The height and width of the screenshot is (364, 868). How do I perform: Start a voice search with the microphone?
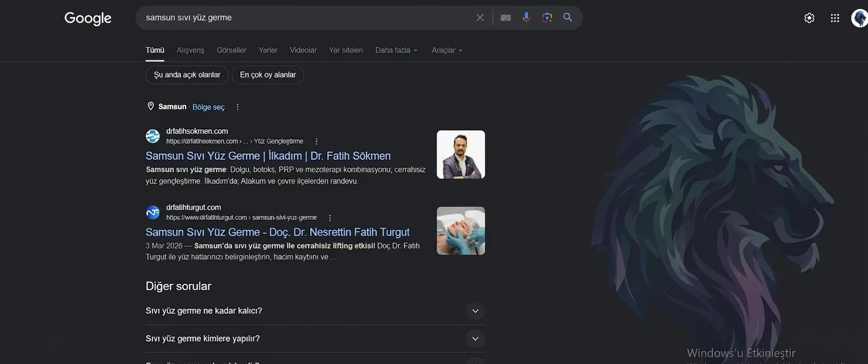click(526, 18)
